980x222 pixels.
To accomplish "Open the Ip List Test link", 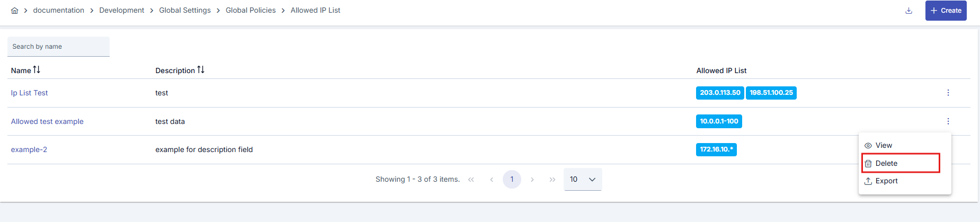I will pos(29,93).
